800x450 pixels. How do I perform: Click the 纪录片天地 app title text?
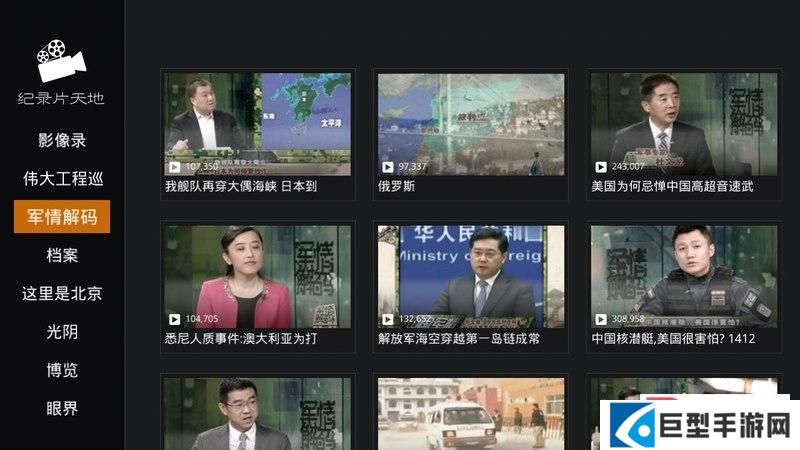[61, 98]
